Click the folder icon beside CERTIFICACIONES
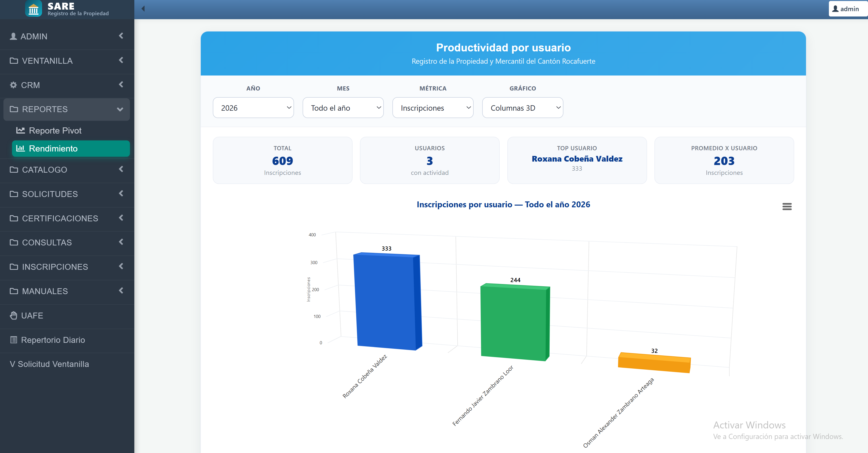868x453 pixels. click(x=14, y=218)
